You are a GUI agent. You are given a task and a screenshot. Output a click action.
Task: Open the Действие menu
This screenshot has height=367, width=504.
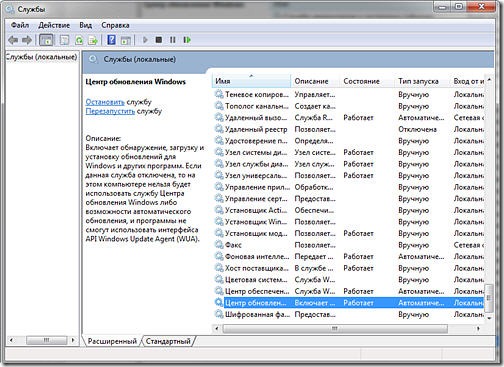pos(54,25)
